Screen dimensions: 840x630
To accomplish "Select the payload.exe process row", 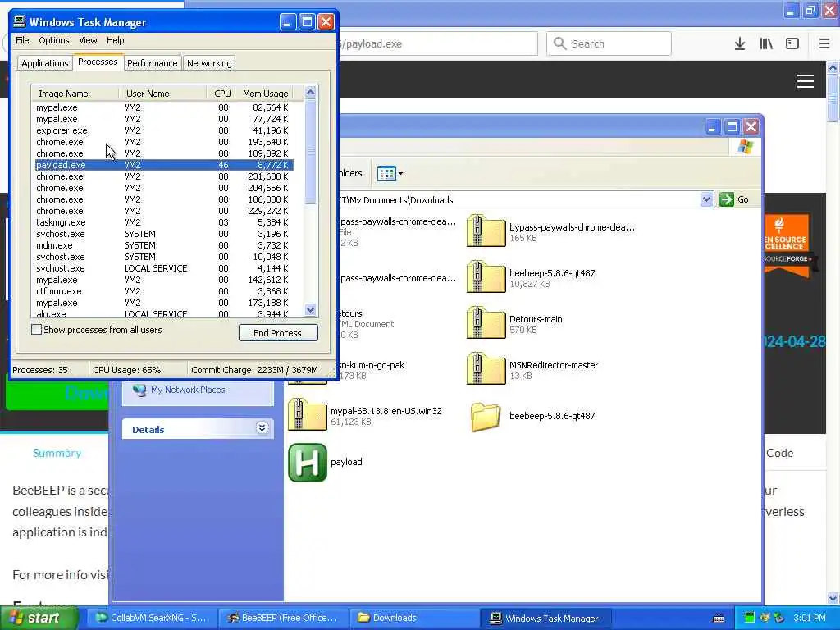I will (x=164, y=165).
